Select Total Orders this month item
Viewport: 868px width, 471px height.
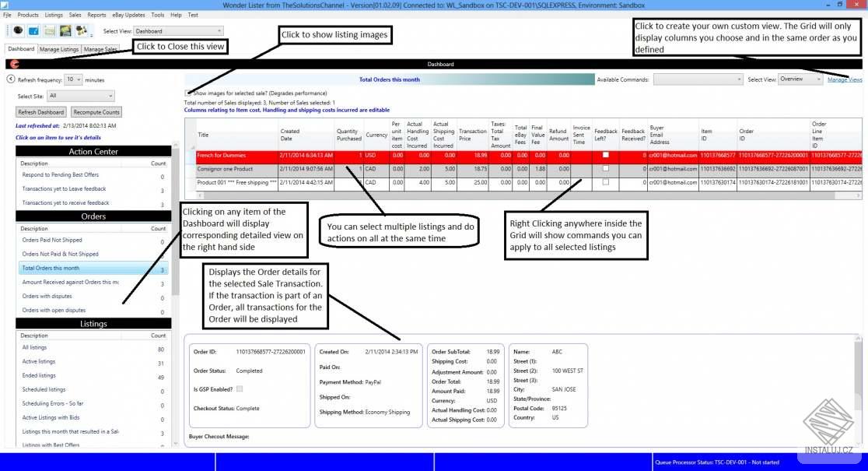[x=93, y=268]
